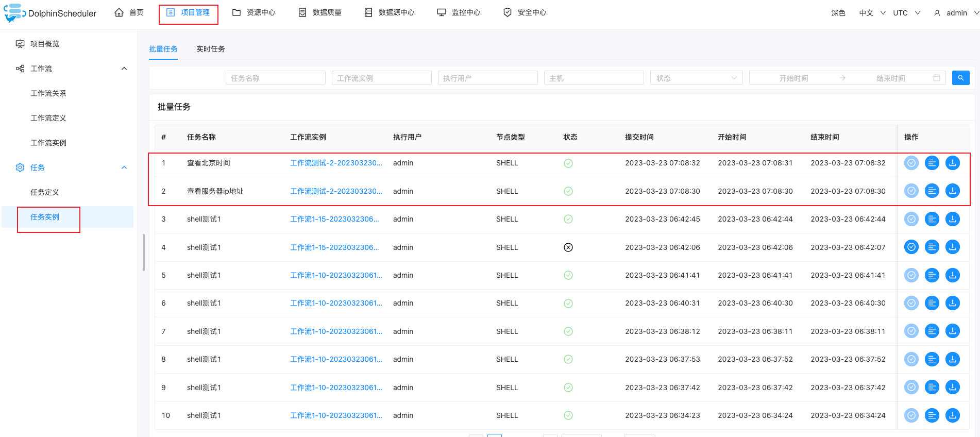
Task: Open the 中文 language dropdown
Action: click(872, 13)
